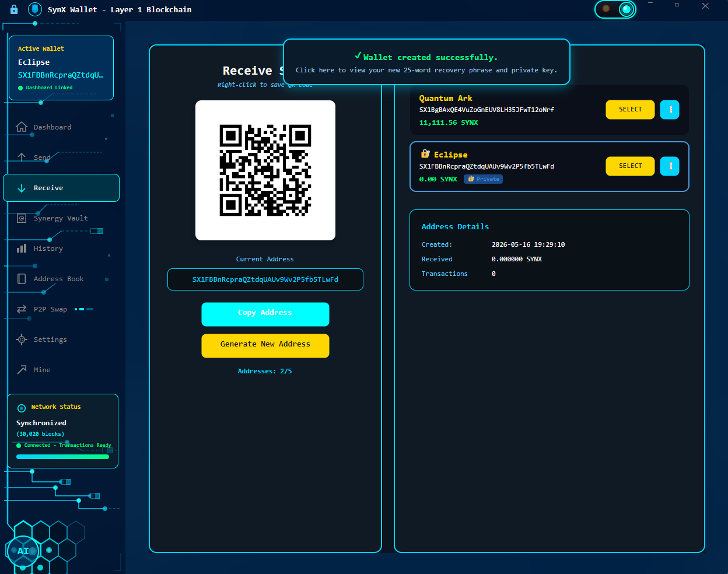Maximize the SynX Wallet window

677,6
